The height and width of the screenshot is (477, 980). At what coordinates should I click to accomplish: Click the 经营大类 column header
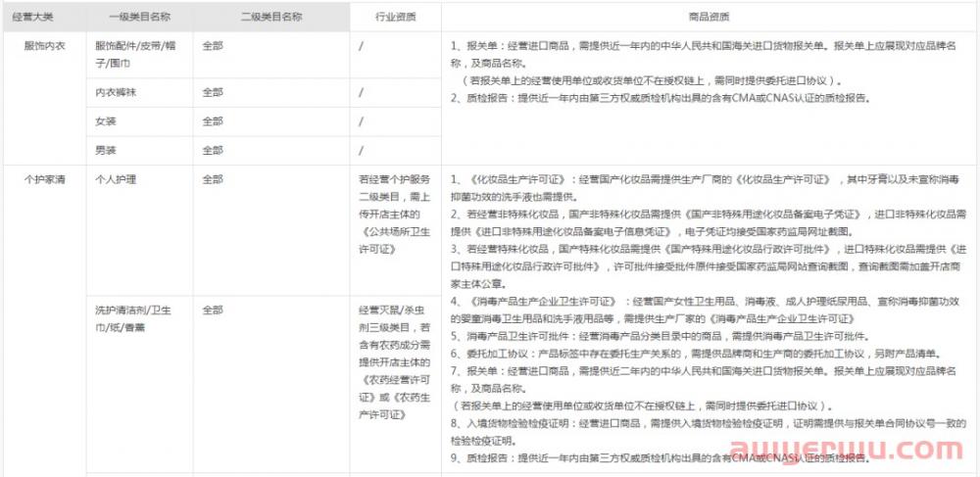[x=44, y=17]
